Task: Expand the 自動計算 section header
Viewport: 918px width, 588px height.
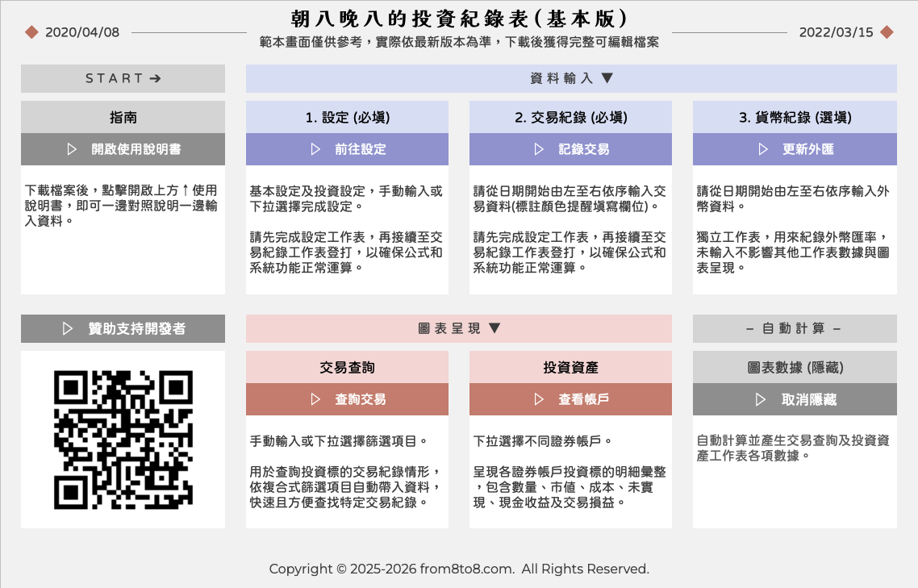Action: pyautogui.click(x=795, y=328)
